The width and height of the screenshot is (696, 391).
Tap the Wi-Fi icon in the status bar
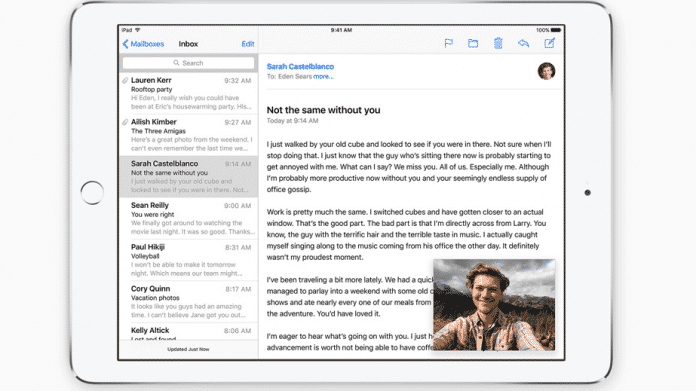coord(138,30)
